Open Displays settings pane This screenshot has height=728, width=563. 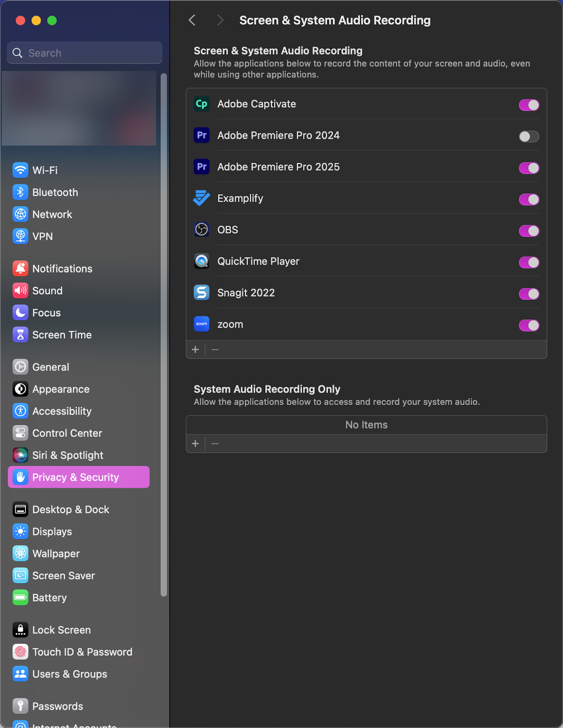[79, 531]
